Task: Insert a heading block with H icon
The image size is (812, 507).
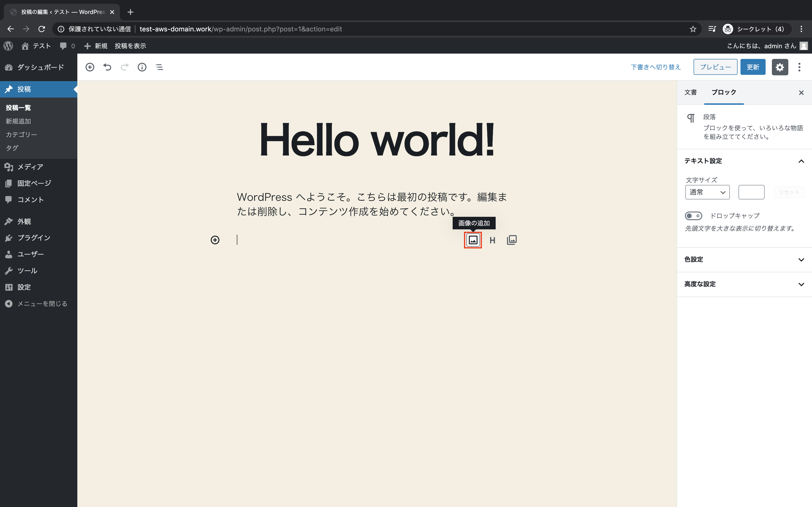Action: point(492,240)
